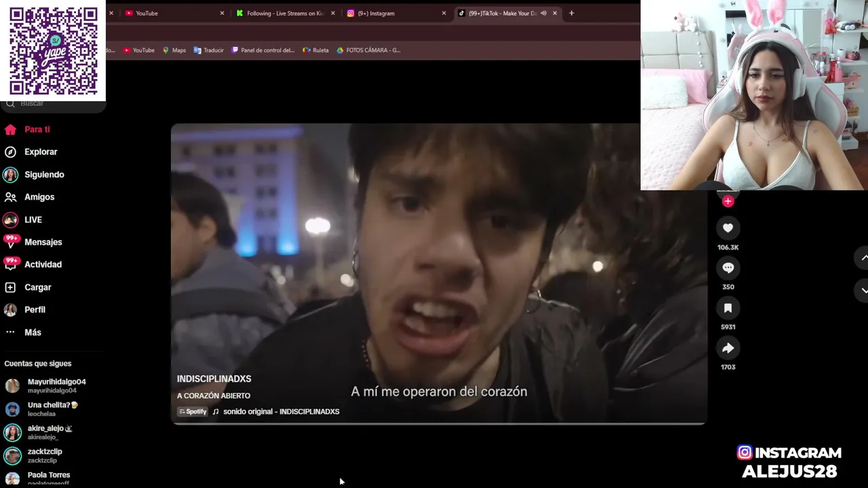Open Mensajes inbox
This screenshot has height=488, width=868.
pyautogui.click(x=33, y=242)
